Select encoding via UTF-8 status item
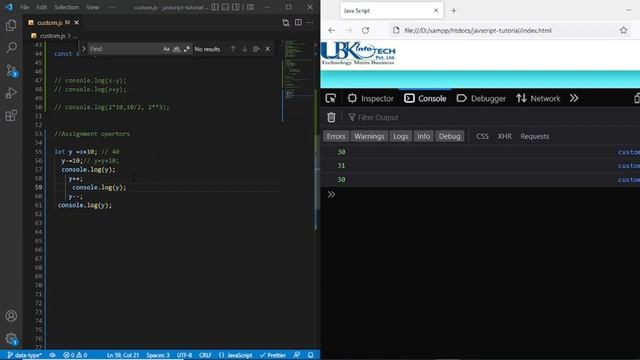This screenshot has width=640, height=360. 184,355
